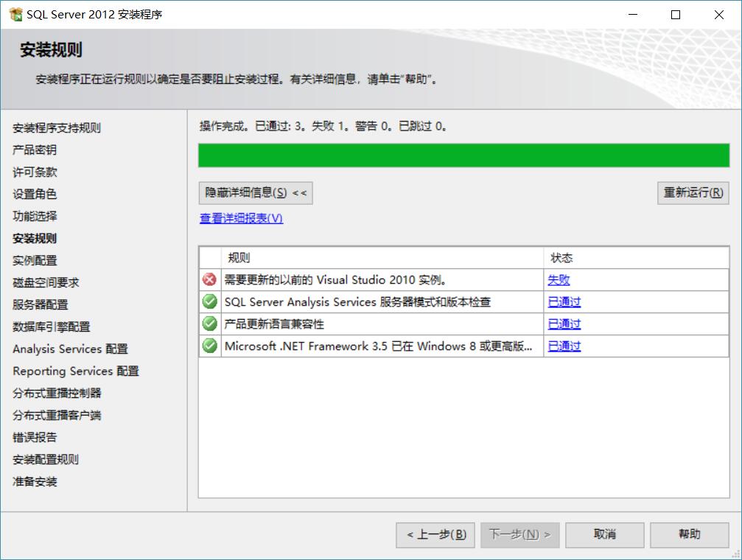Select 安装配置规则 step in sidebar
This screenshot has width=742, height=560.
(x=46, y=460)
